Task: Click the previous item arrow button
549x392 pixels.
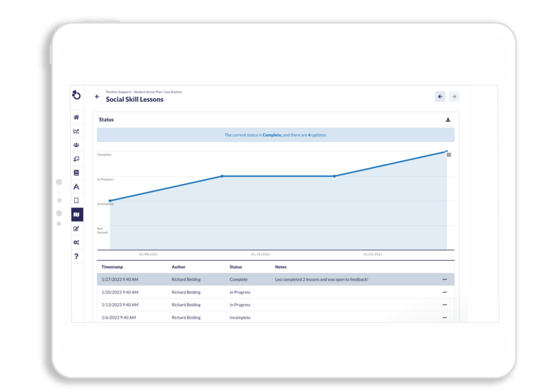Action: [x=440, y=97]
